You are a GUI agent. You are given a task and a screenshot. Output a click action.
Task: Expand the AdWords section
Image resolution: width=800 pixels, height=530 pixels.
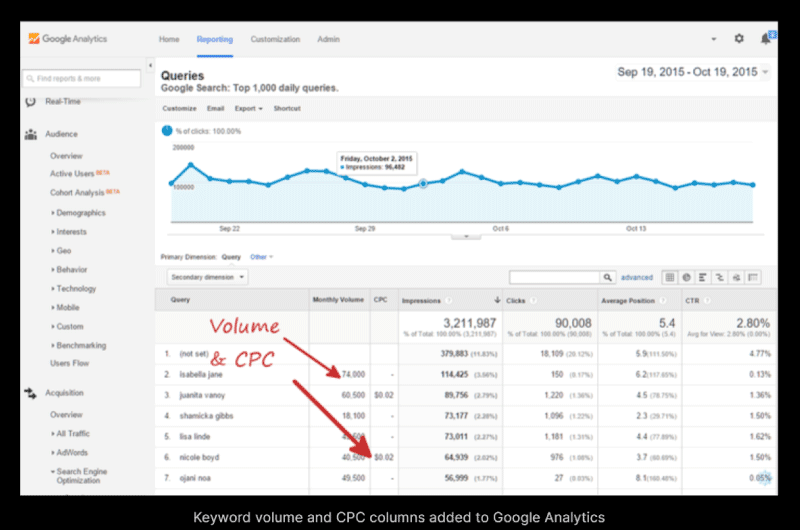tap(69, 452)
